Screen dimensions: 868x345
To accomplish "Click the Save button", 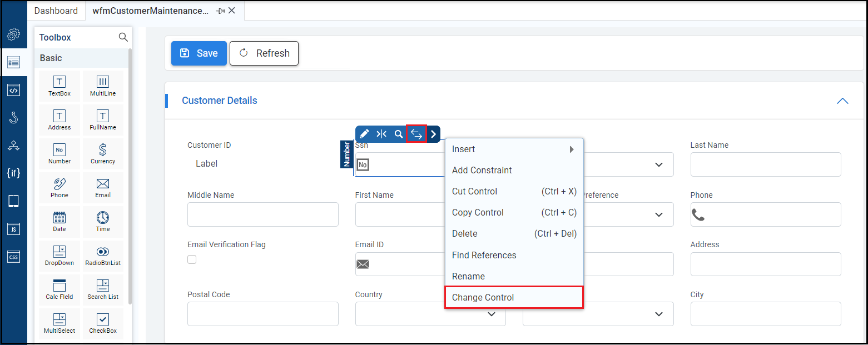I will tap(199, 53).
